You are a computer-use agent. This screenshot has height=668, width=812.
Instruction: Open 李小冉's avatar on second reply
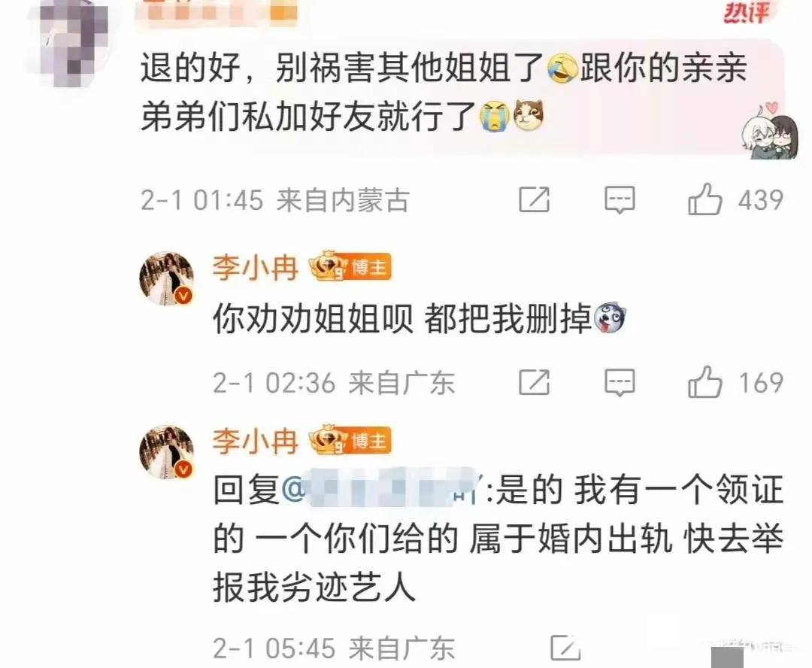pos(167,452)
